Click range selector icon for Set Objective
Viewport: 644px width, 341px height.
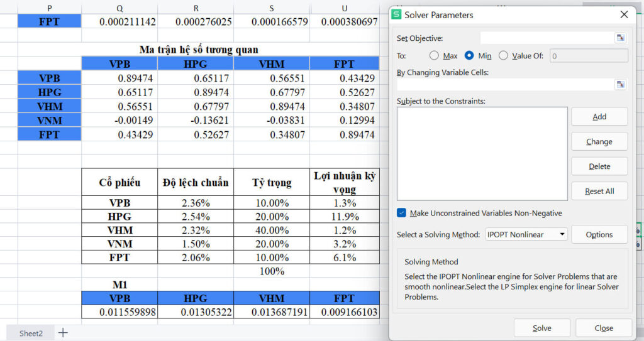pyautogui.click(x=620, y=38)
